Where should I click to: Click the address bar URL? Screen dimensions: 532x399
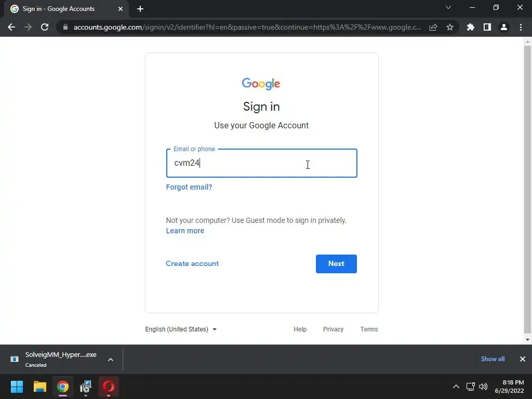pos(247,27)
